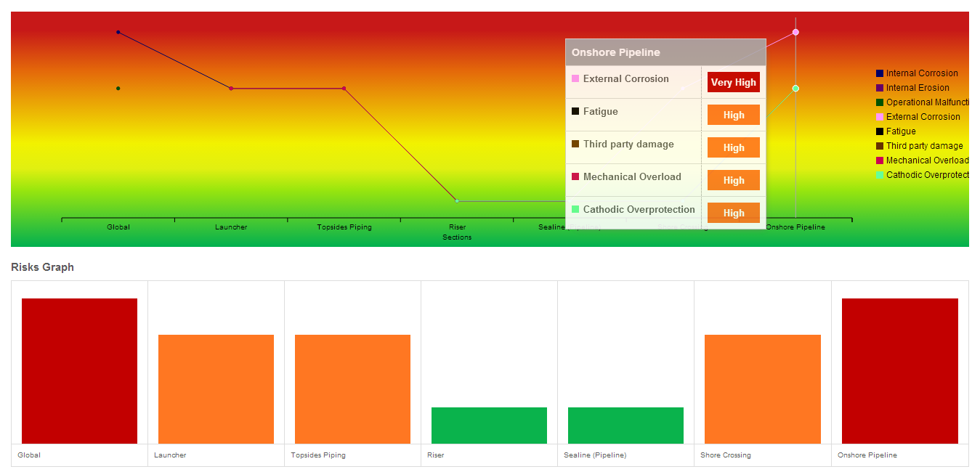This screenshot has width=980, height=472.
Task: Click the orange Launcher risk bar
Action: [x=216, y=389]
